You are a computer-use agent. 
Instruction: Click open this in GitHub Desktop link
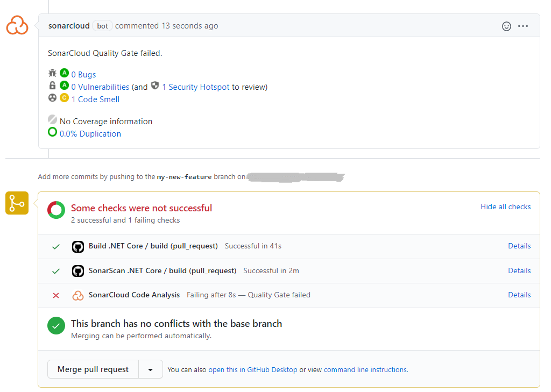click(253, 369)
